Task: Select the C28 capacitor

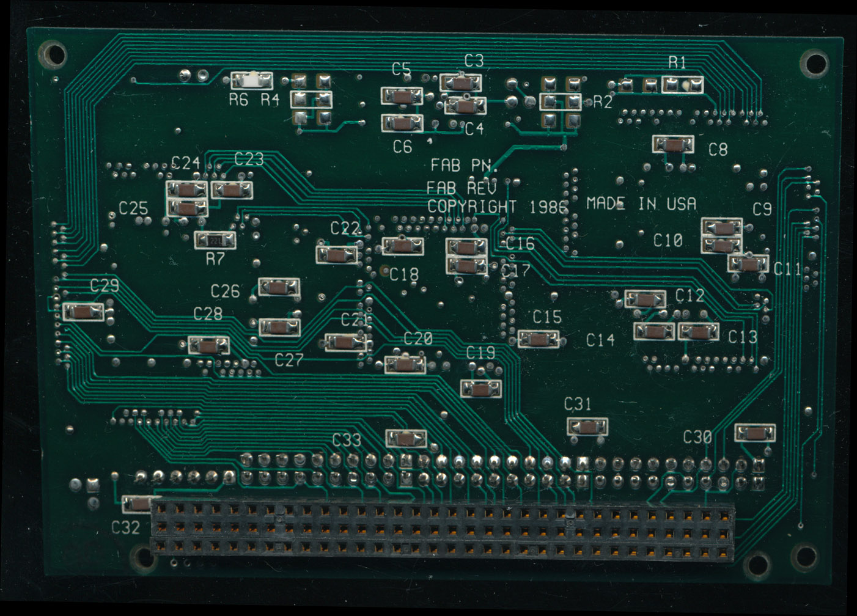Action: coord(208,346)
